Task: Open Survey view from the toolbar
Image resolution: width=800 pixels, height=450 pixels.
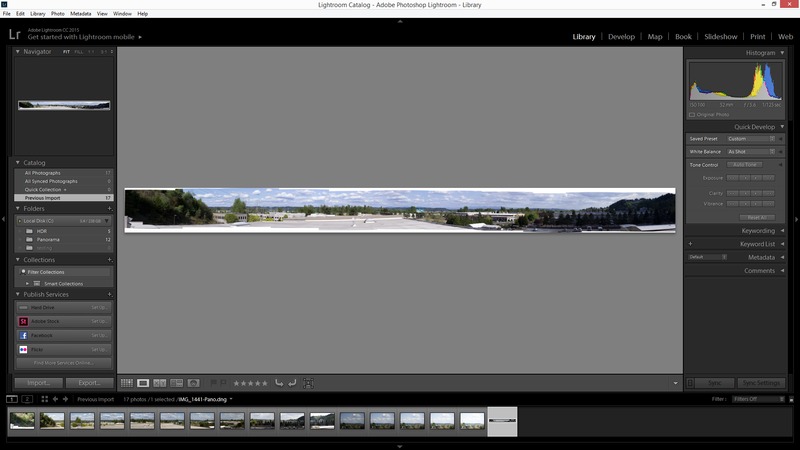Action: [176, 383]
